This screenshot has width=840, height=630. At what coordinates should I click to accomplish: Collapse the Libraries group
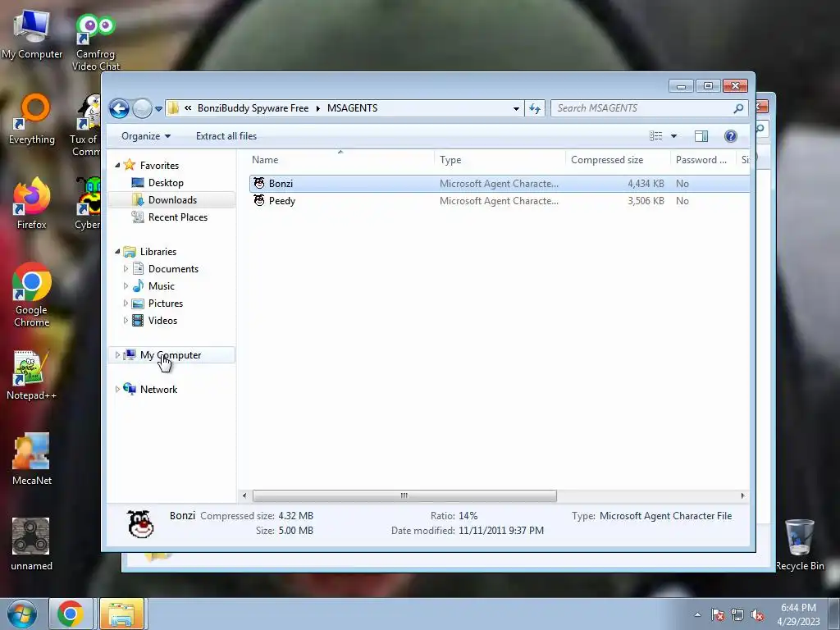117,252
